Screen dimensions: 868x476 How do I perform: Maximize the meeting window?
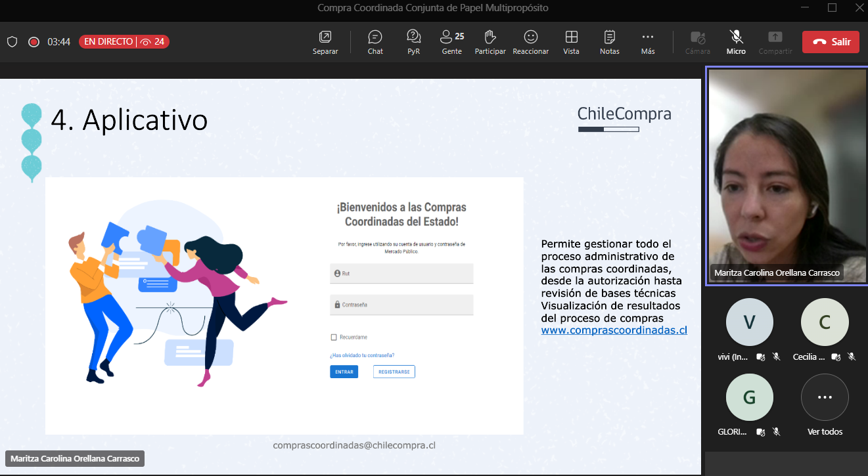pos(832,8)
